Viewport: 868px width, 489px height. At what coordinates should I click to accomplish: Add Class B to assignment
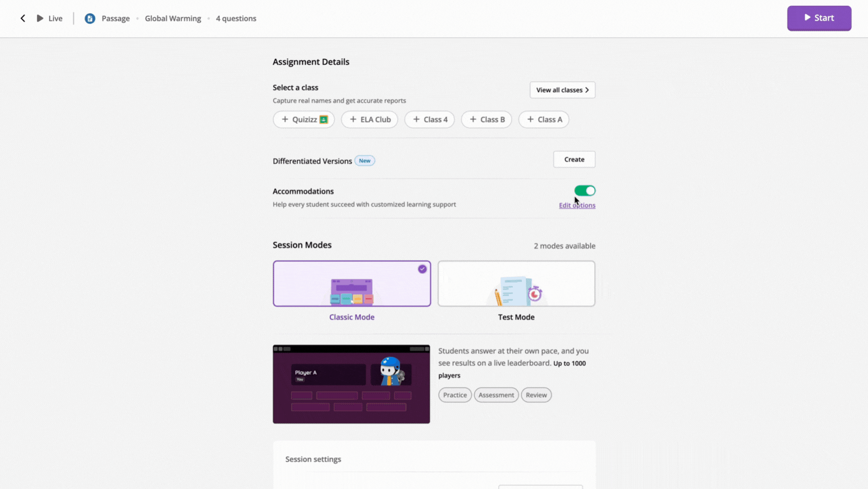pyautogui.click(x=486, y=120)
